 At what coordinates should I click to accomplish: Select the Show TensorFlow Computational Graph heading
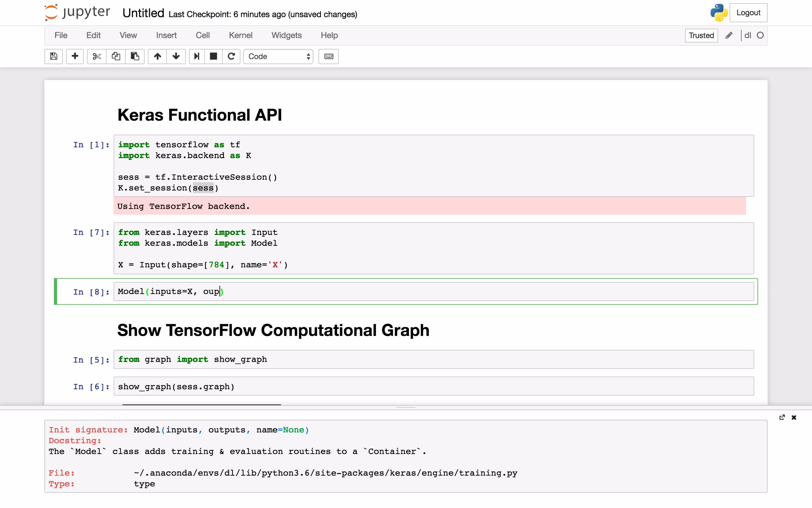[273, 330]
